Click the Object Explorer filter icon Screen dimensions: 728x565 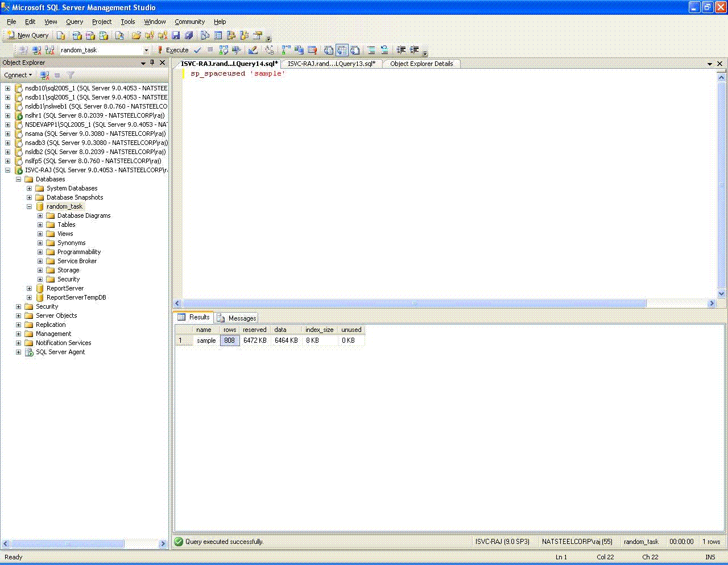click(x=71, y=75)
